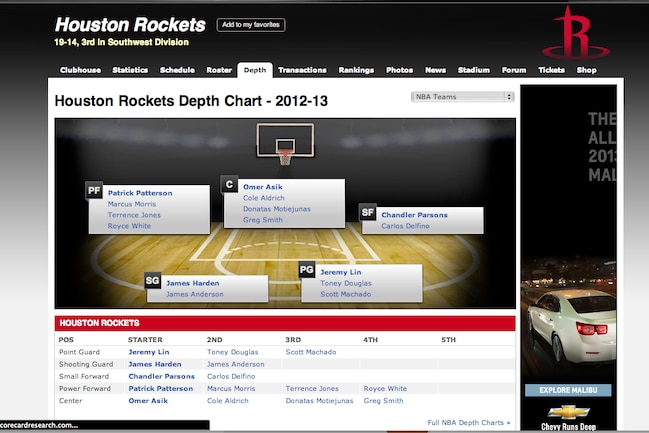The height and width of the screenshot is (433, 649).
Task: Open the Schedule tab
Action: [x=177, y=70]
